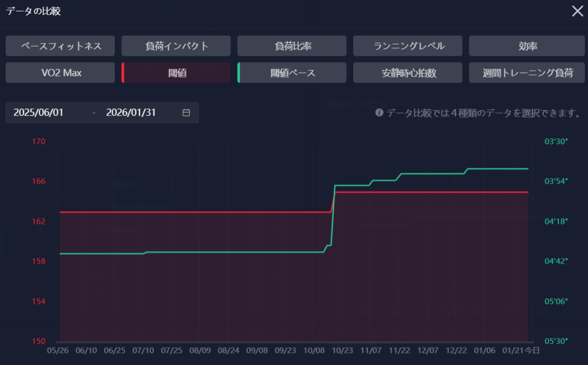Show VO2 Max on the chart
This screenshot has height=365, width=588.
coord(60,73)
